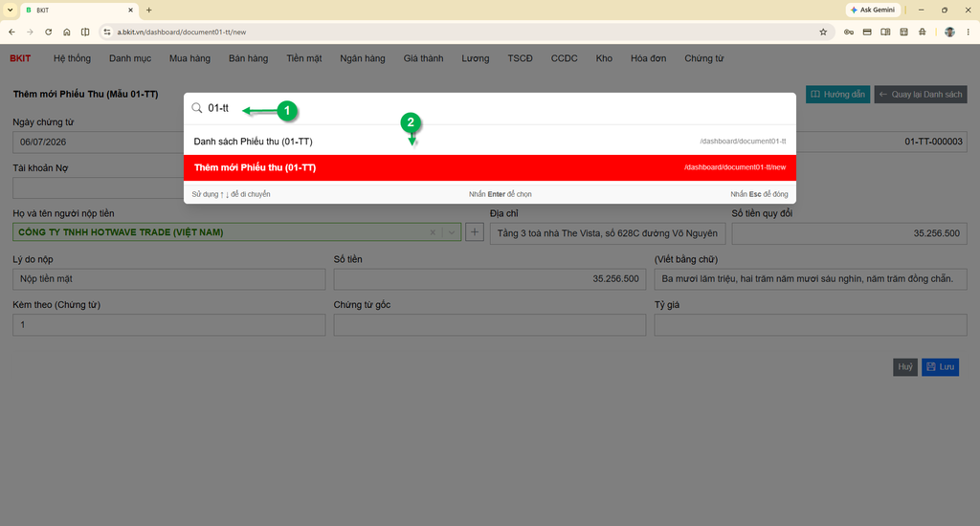Click the payment card icon in toolbar
980x526 pixels.
[x=867, y=32]
